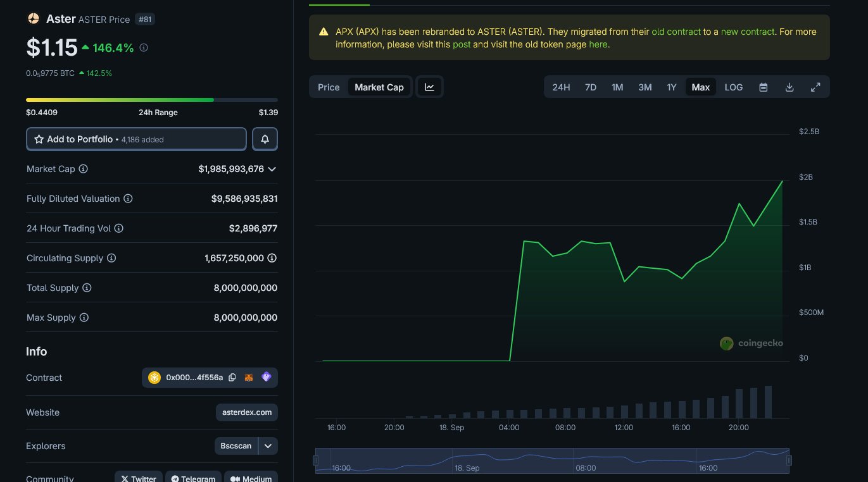Open the 'here' old token page link
868x482 pixels.
598,45
